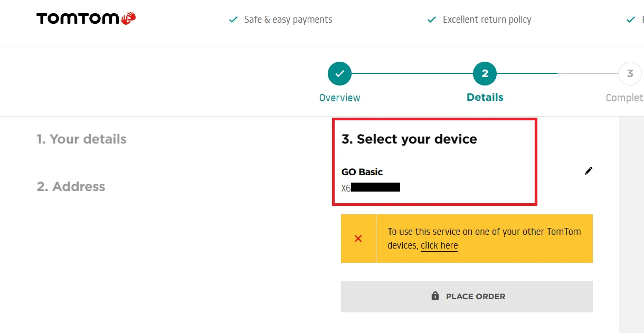The image size is (644, 333).
Task: Click the PLACE ORDER button
Action: (x=467, y=296)
